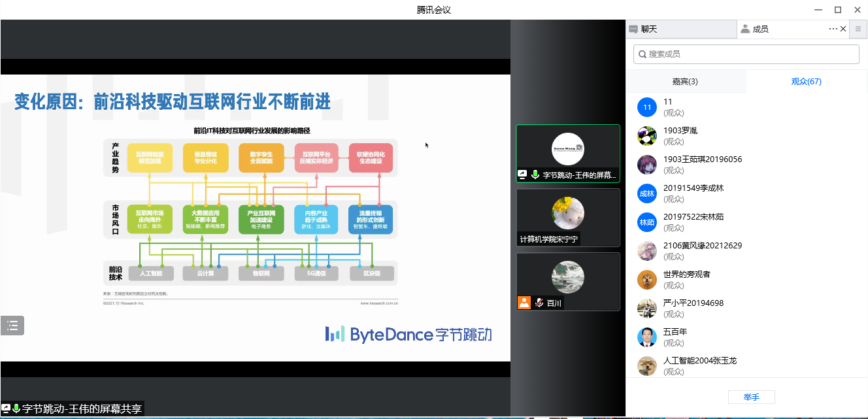Select the 计算机学院宋宁宁 video thumbnail
This screenshot has width=868, height=419.
[567, 216]
